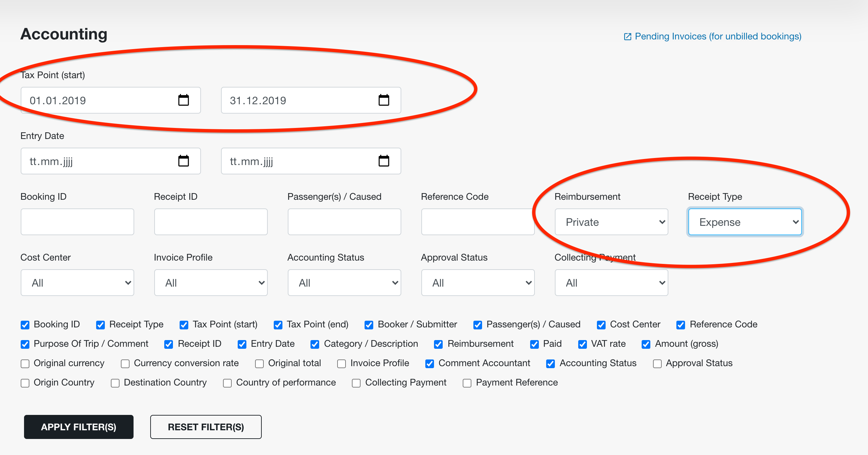Viewport: 868px width, 455px height.
Task: Uncheck the Comment Accountant checkbox
Action: (430, 363)
